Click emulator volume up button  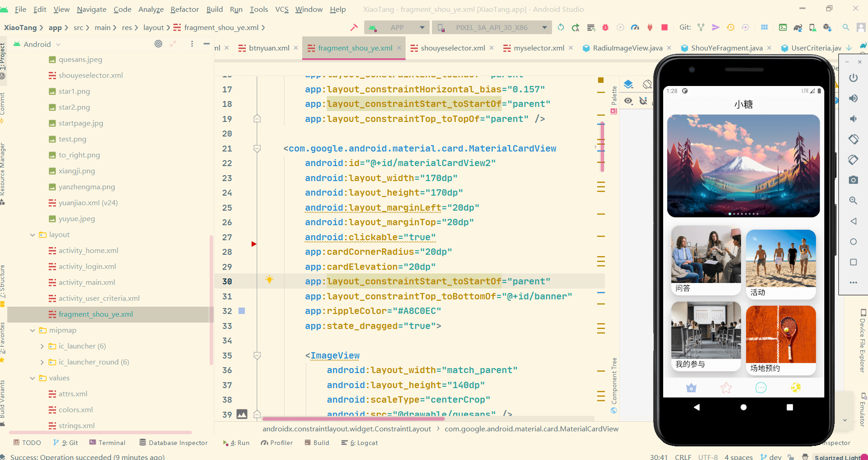853,98
